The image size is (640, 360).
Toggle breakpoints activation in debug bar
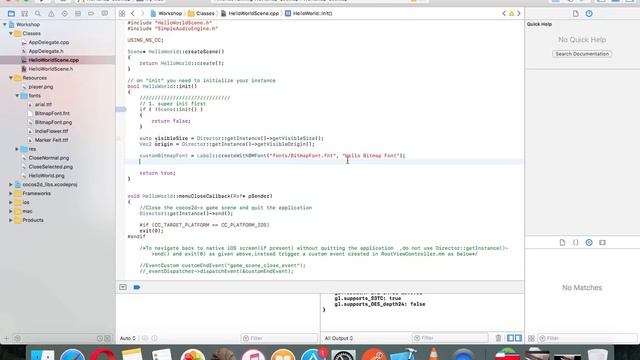click(137, 287)
